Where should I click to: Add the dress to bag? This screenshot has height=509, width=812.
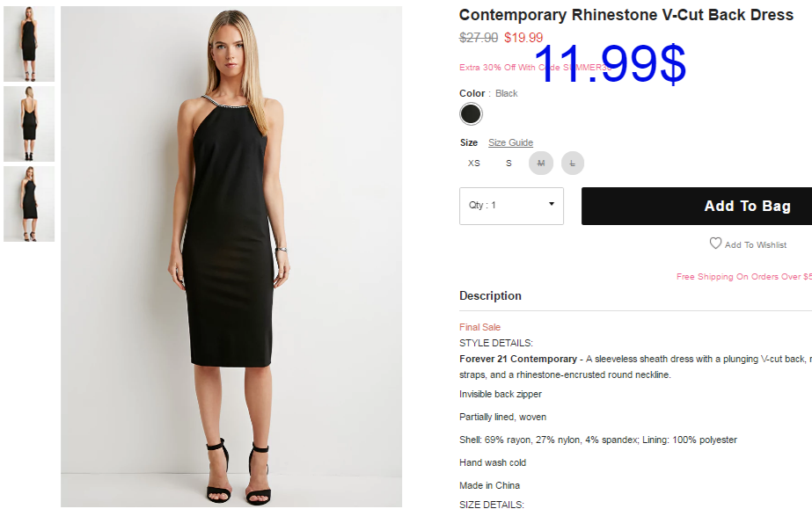click(x=697, y=206)
